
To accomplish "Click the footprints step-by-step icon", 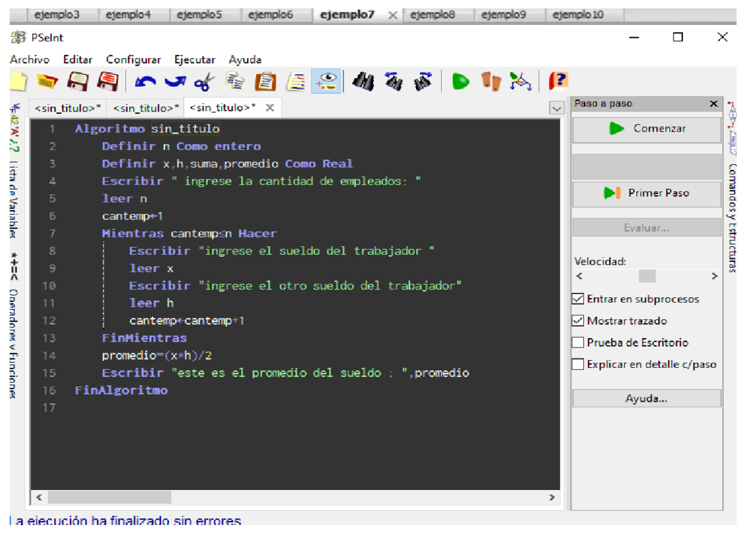I will pyautogui.click(x=491, y=82).
